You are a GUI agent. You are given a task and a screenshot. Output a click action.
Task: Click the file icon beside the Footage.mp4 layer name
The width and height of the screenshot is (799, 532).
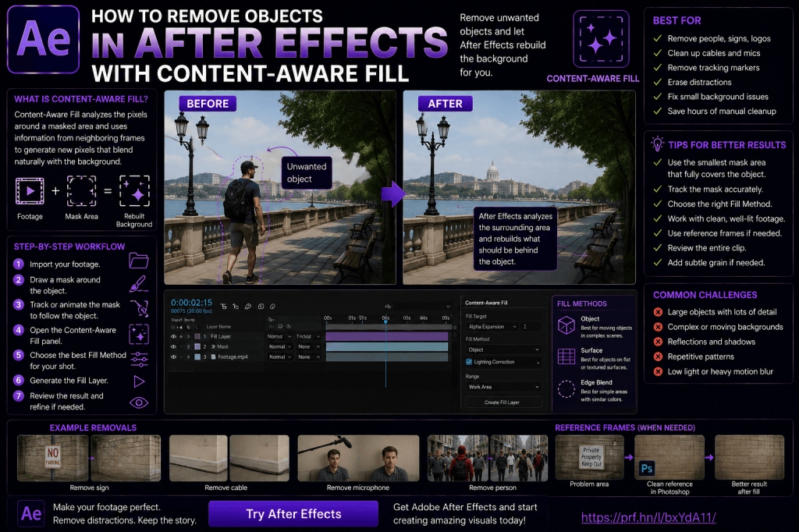[x=212, y=356]
